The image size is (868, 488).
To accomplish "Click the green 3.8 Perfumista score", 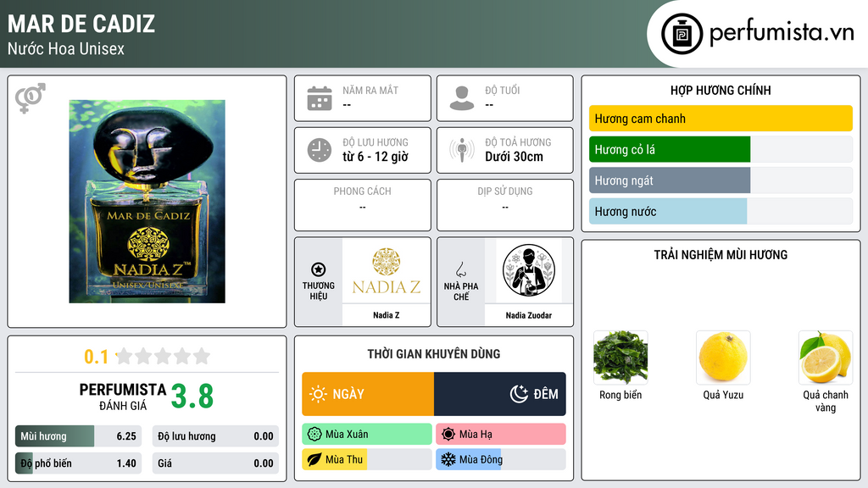I will click(192, 396).
